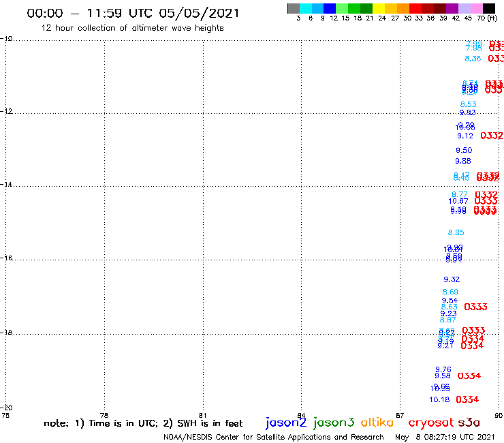
Task: Click the wave height value 8.69
Action: (450, 292)
